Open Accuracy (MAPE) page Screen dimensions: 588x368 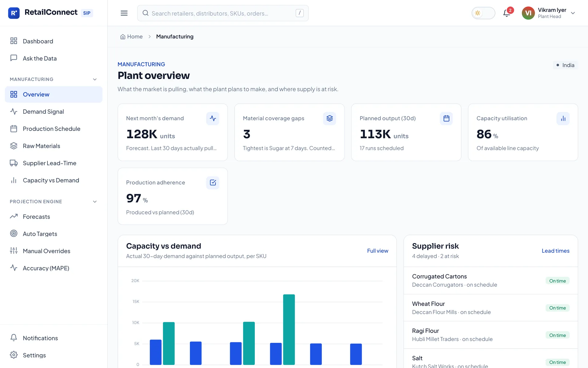[54, 268]
